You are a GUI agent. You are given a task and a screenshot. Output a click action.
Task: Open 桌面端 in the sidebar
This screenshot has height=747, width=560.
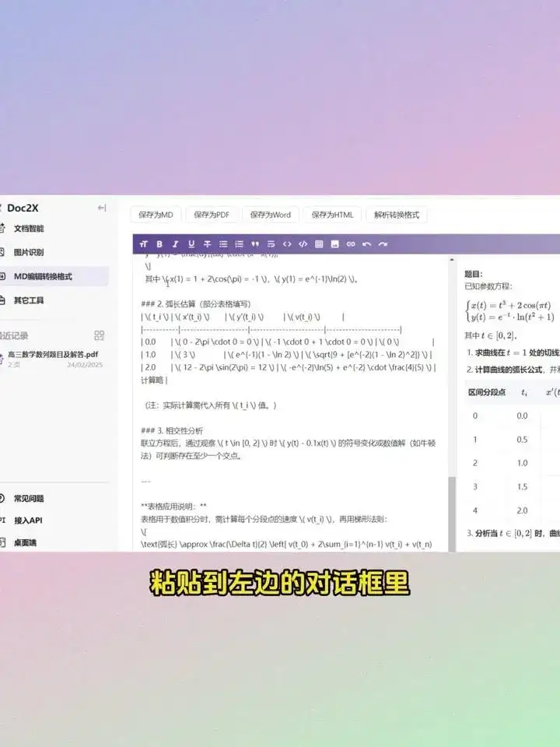pyautogui.click(x=25, y=542)
